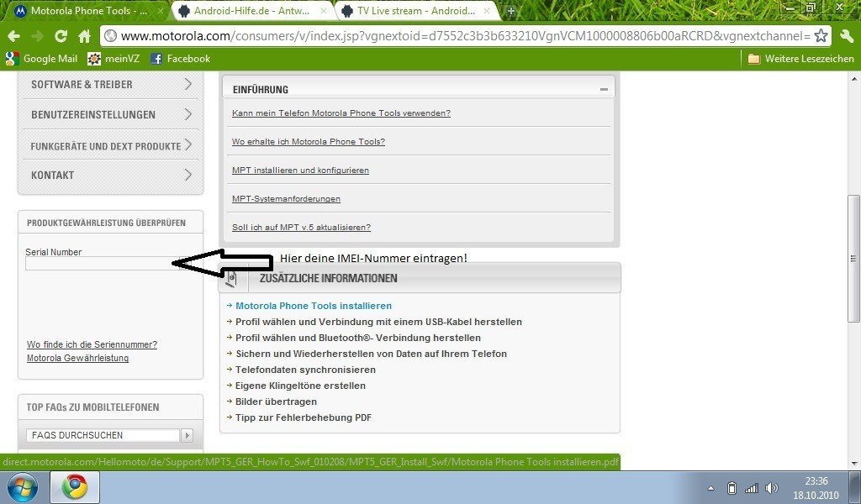
Task: Open the Windows Start menu
Action: [23, 487]
